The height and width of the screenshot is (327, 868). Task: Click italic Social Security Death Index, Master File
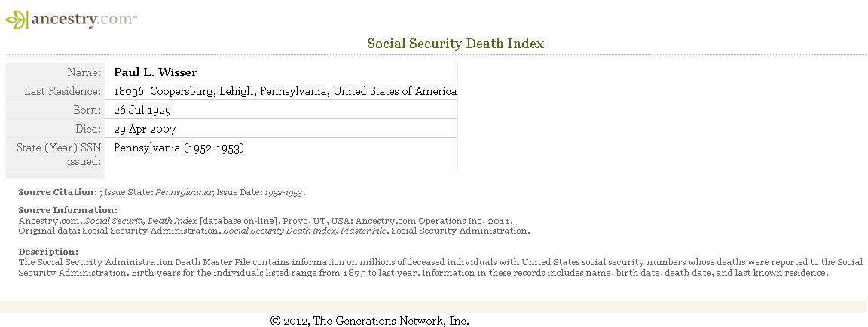pyautogui.click(x=304, y=231)
